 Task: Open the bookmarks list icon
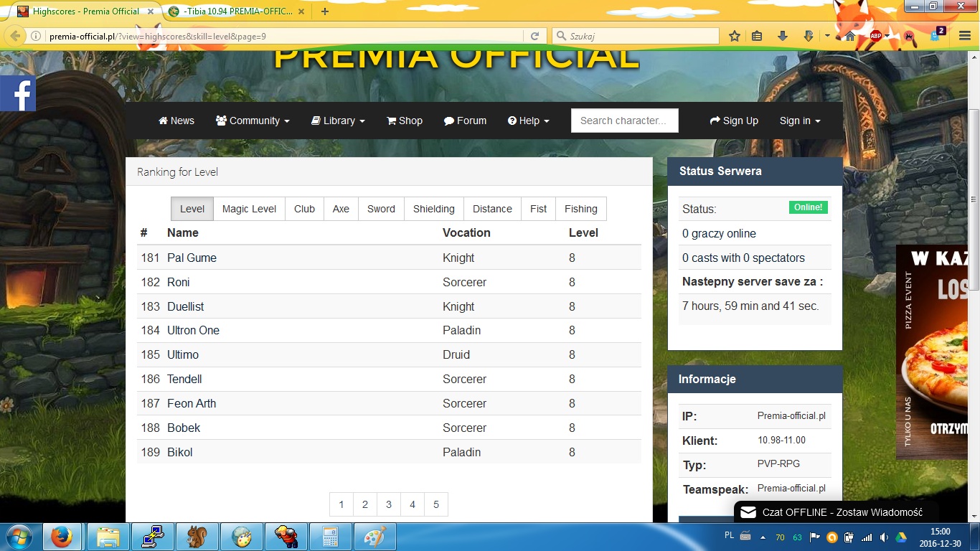point(757,36)
